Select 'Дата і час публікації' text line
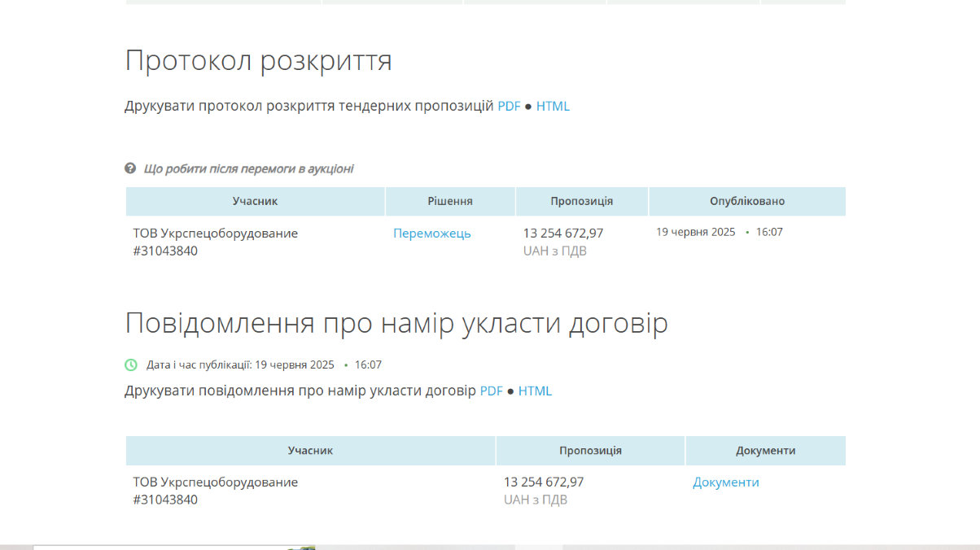 [x=265, y=364]
